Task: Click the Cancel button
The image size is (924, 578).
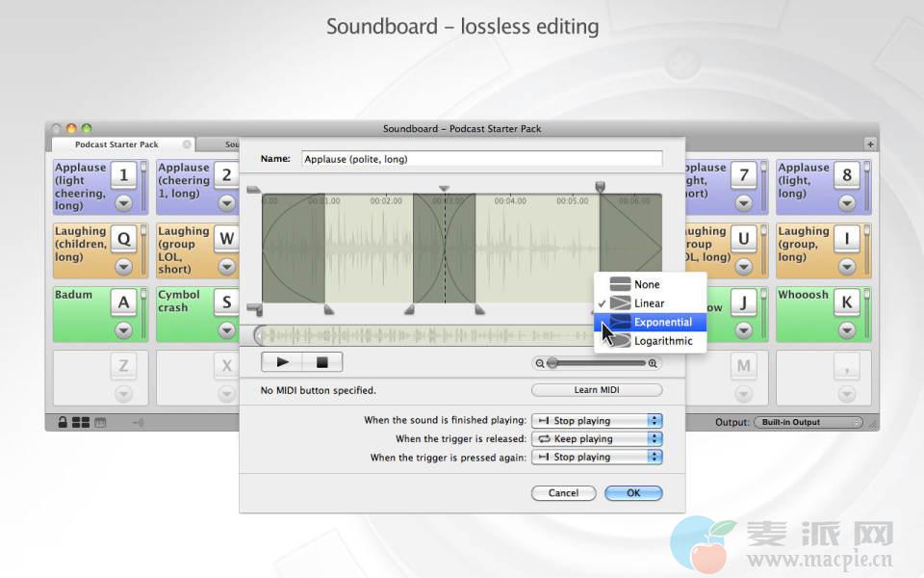Action: pyautogui.click(x=563, y=493)
